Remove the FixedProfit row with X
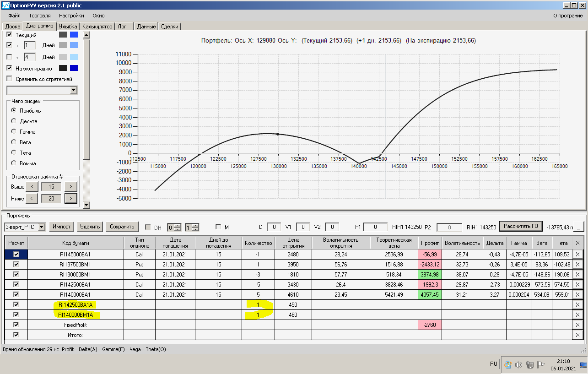 click(x=577, y=325)
